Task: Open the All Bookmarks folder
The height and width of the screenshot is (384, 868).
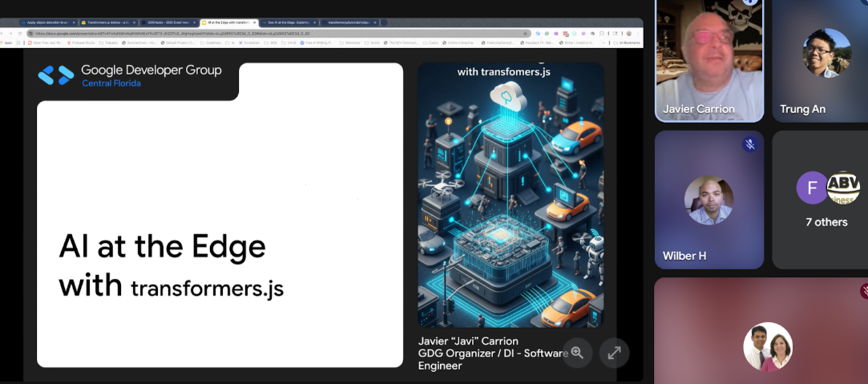Action: 627,42
